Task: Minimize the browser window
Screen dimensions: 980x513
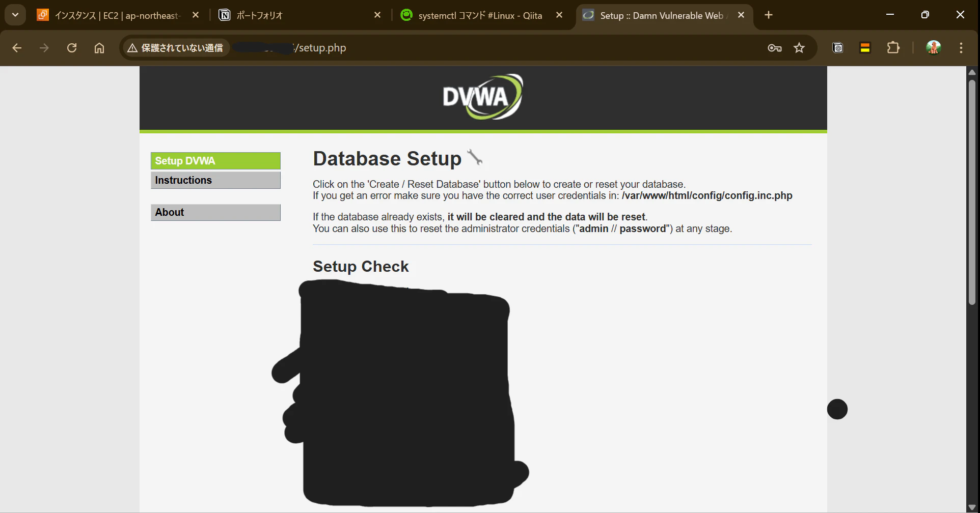Action: point(890,15)
